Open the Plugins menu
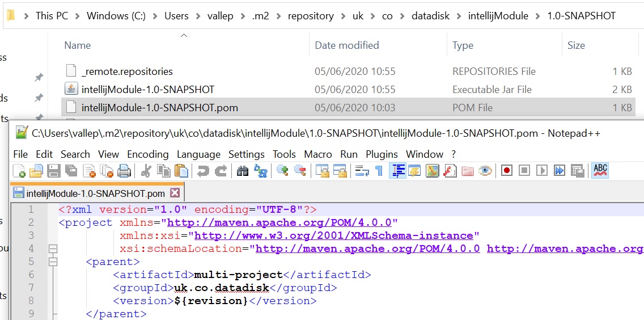The height and width of the screenshot is (320, 644). (x=382, y=154)
